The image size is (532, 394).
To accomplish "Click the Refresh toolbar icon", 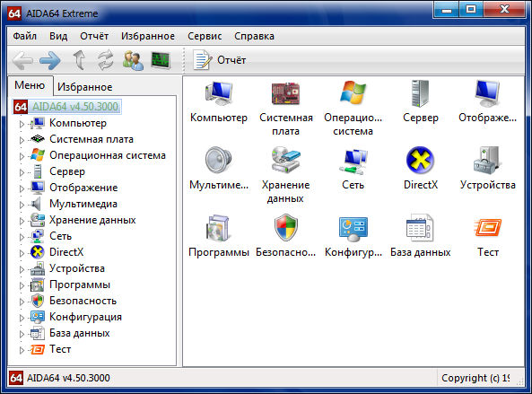I will pyautogui.click(x=106, y=60).
